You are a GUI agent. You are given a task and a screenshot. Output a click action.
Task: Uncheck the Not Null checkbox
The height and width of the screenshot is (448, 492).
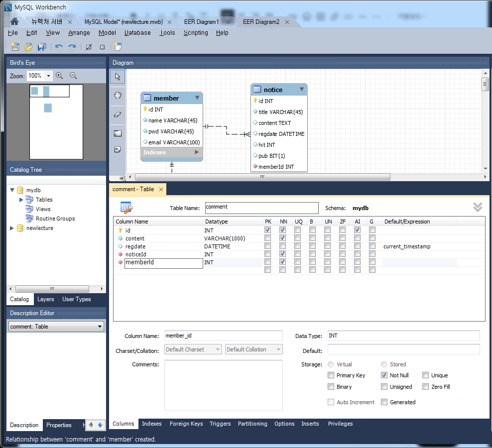coord(384,375)
